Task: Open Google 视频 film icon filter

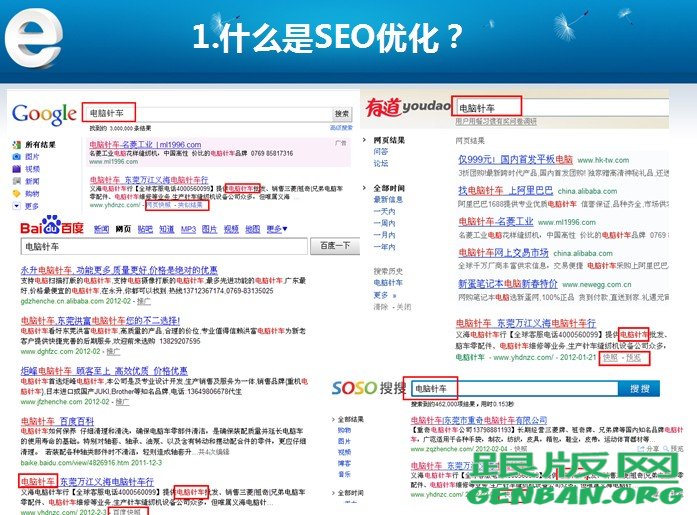Action: click(x=17, y=169)
